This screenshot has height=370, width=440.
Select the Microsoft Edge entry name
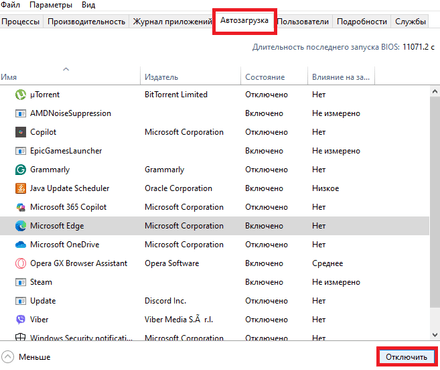pyautogui.click(x=57, y=226)
